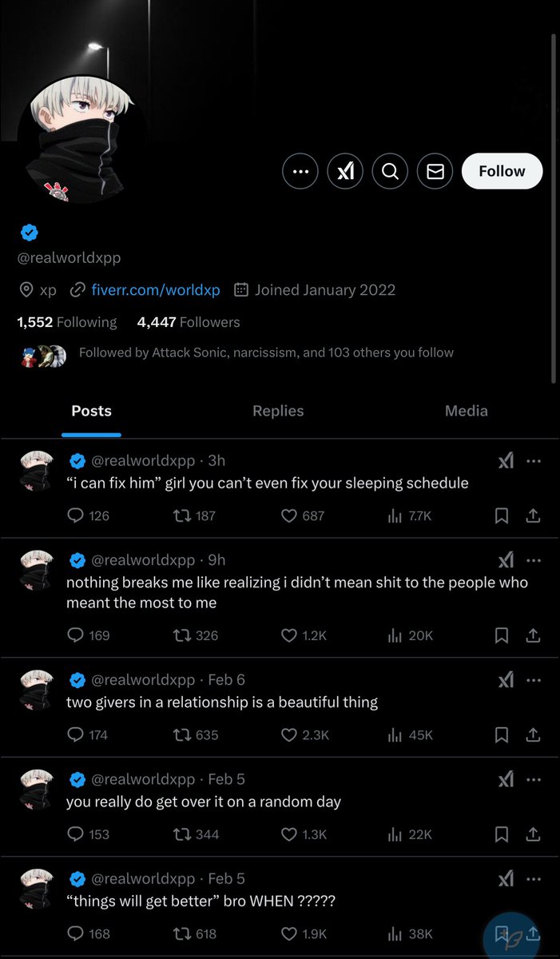Like the "i can fix him" post

tap(290, 516)
